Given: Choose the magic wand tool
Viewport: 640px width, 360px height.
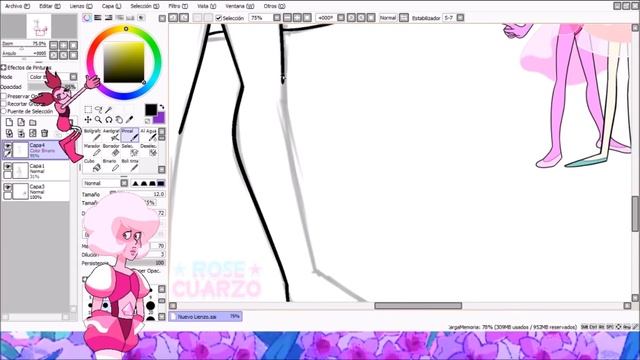Looking at the screenshot, I should click(109, 109).
